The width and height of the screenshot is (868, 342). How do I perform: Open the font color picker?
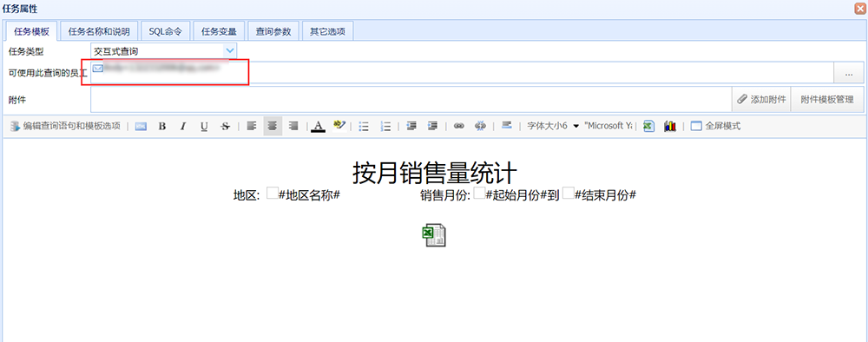click(x=318, y=126)
